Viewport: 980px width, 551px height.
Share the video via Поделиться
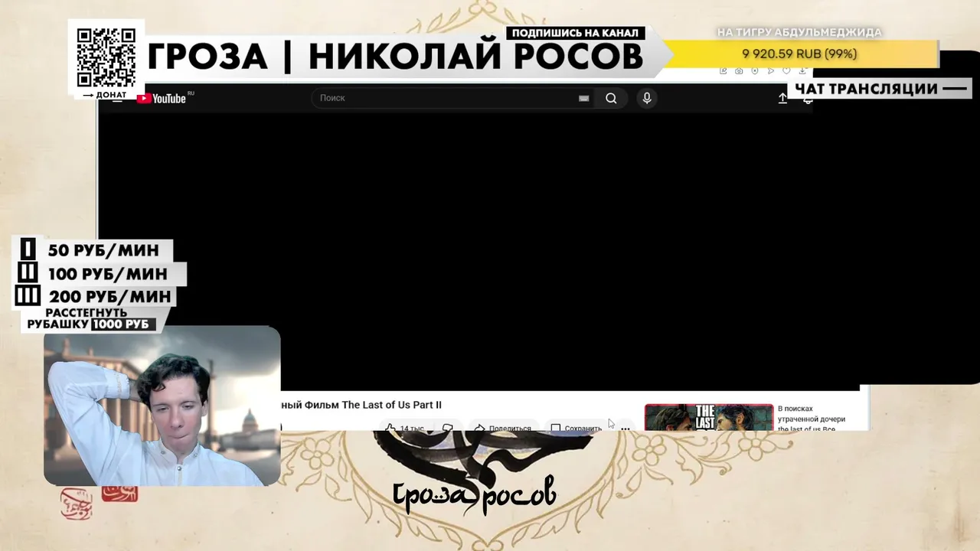tap(503, 427)
